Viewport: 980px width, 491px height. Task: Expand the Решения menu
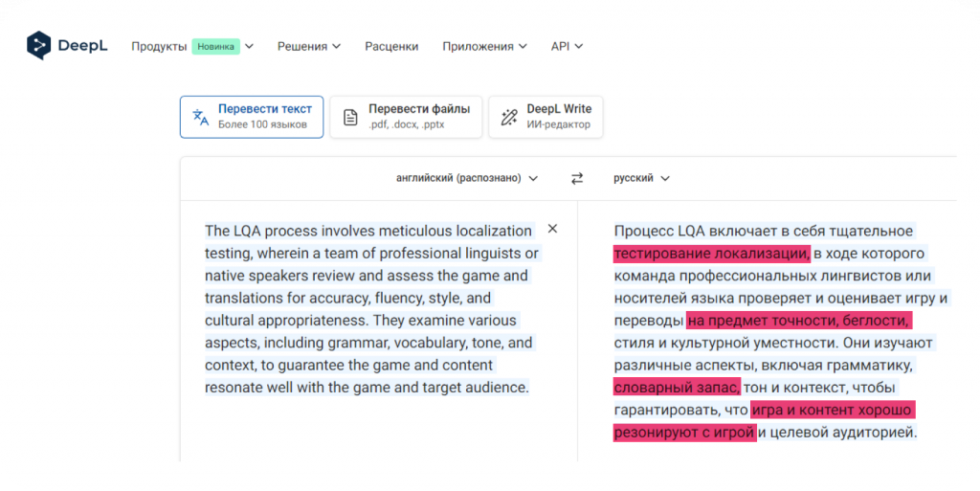[309, 46]
